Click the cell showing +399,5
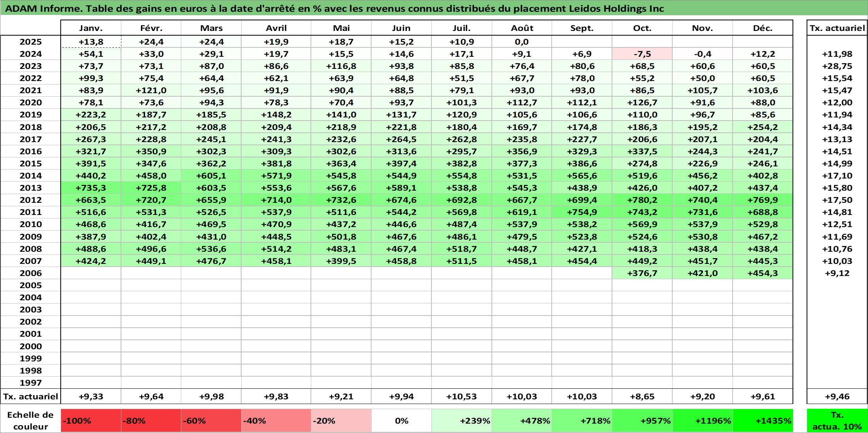The height and width of the screenshot is (433, 868). click(x=341, y=261)
